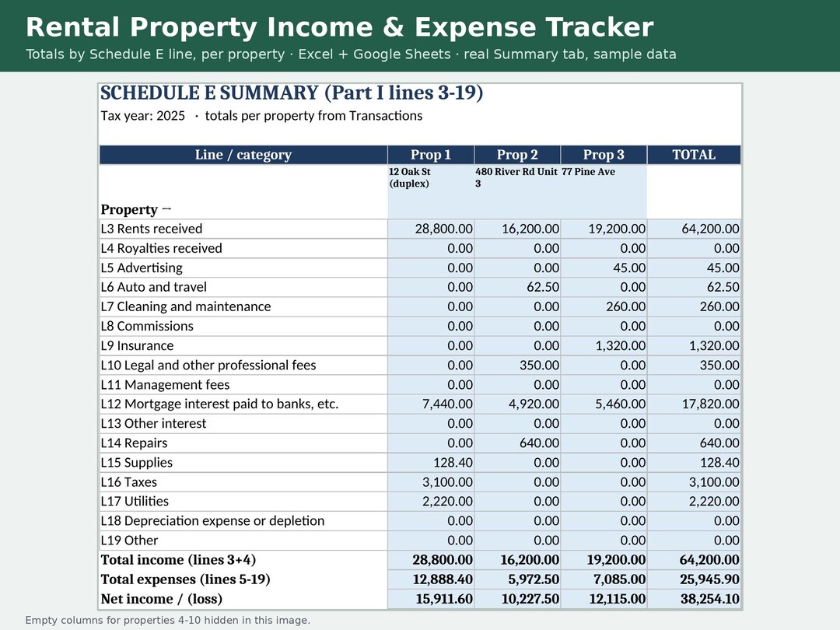The height and width of the screenshot is (630, 840).
Task: Click the 17,820.00 mortgage interest total
Action: tap(694, 404)
